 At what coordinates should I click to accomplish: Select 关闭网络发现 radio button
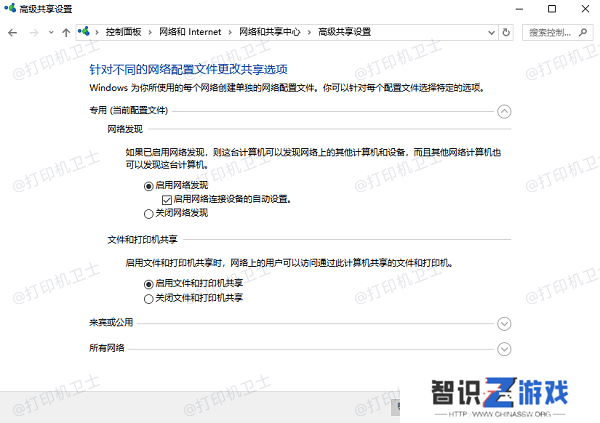point(148,214)
